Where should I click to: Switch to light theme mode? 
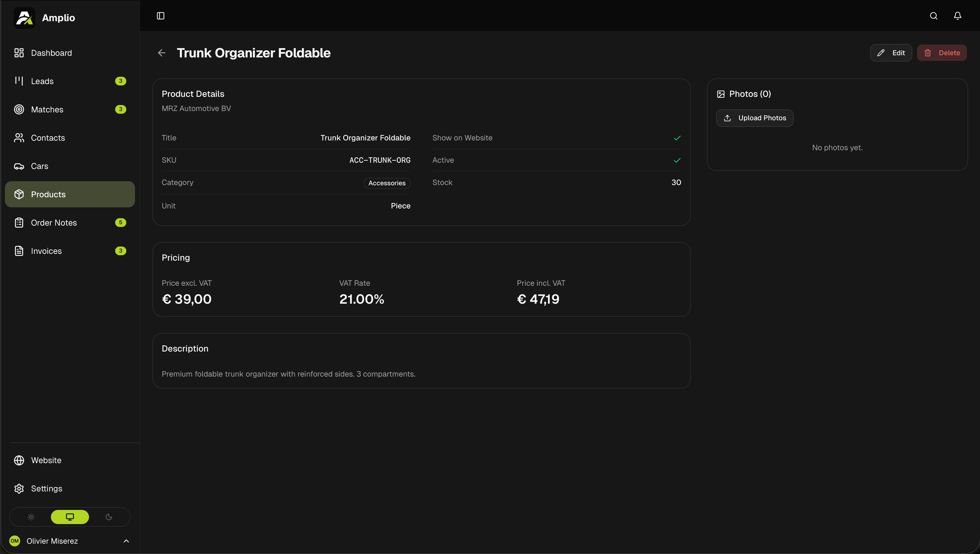pyautogui.click(x=31, y=517)
